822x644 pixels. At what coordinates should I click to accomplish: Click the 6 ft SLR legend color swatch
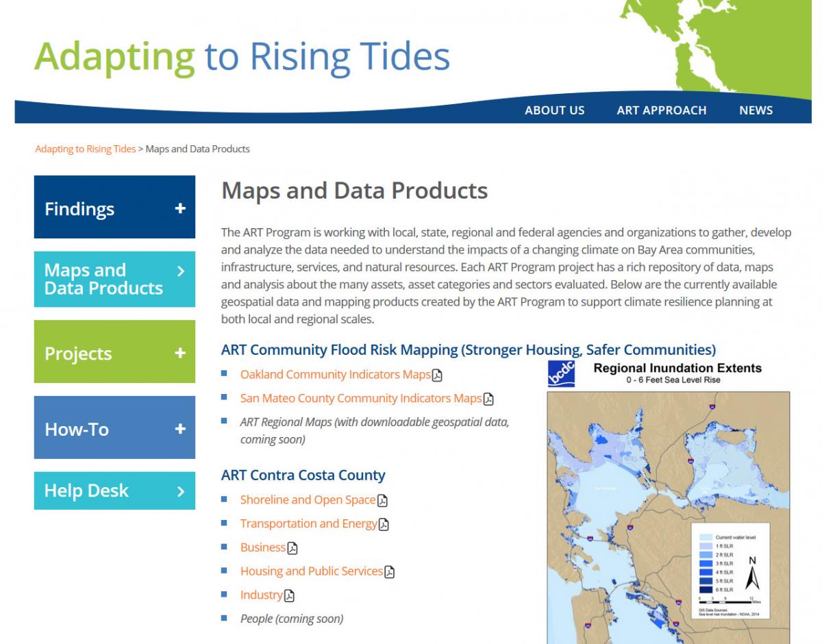pos(706,589)
